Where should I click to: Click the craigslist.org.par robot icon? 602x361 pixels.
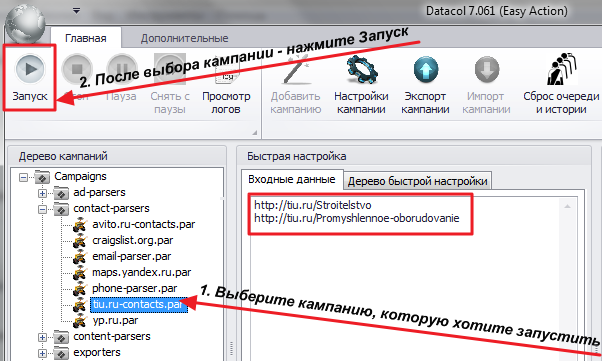tap(80, 241)
